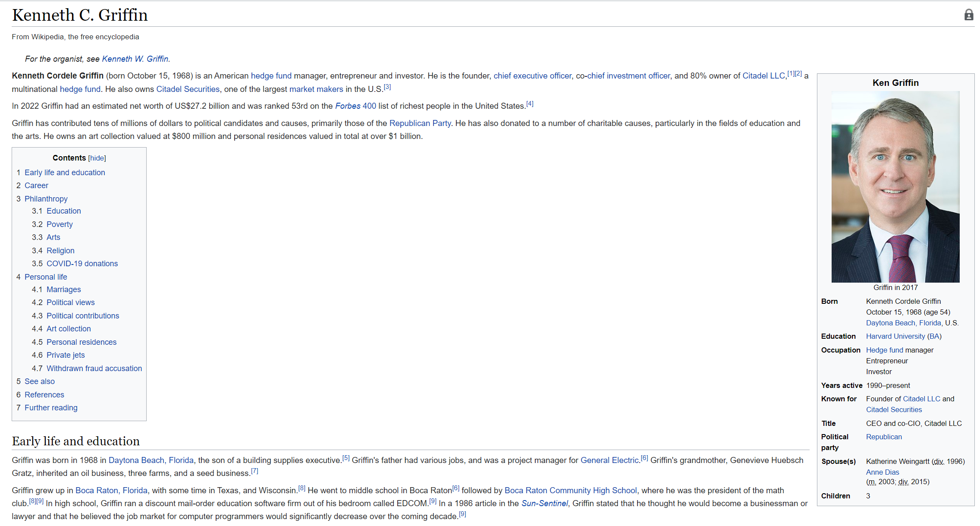
Task: Jump to 4.1 Marriages subsection
Action: (x=64, y=290)
